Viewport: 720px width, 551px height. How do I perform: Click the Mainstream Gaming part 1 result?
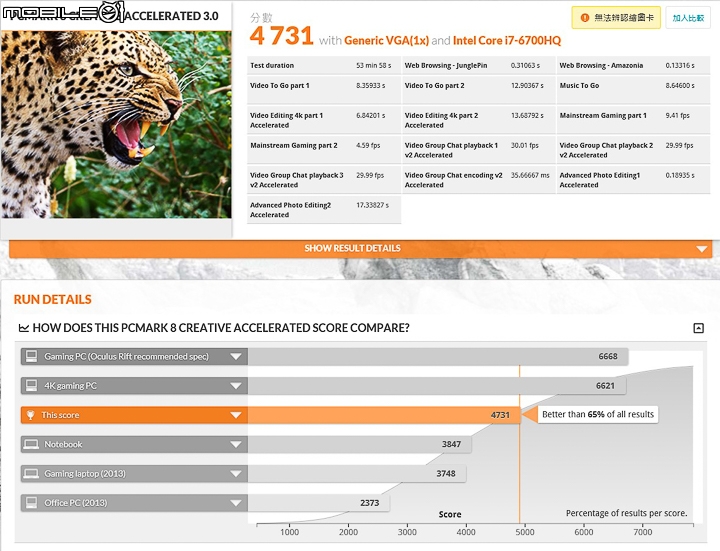click(633, 120)
